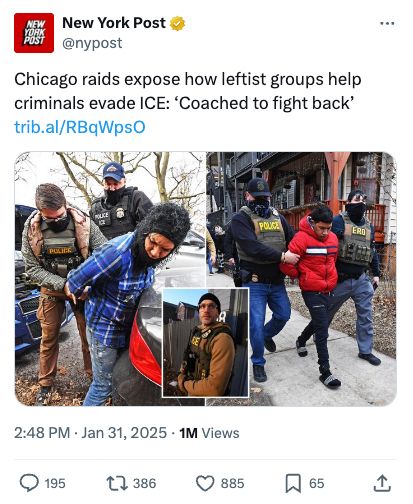Open the 1M Views analytics
Image resolution: width=413 pixels, height=504 pixels.
[x=209, y=433]
